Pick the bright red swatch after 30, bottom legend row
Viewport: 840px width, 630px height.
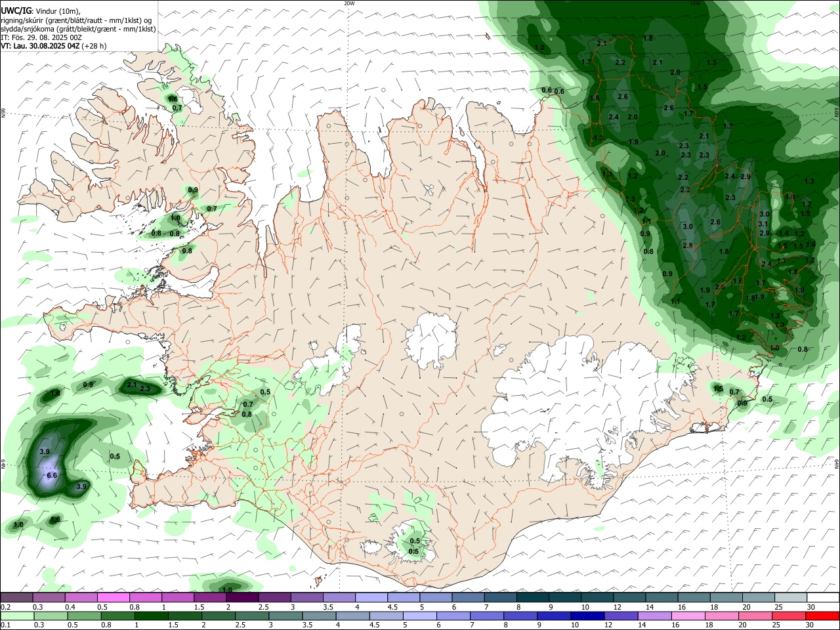tap(822, 616)
